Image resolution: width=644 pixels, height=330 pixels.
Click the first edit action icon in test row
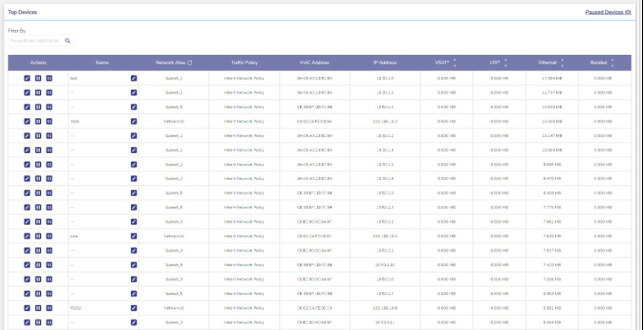click(27, 78)
